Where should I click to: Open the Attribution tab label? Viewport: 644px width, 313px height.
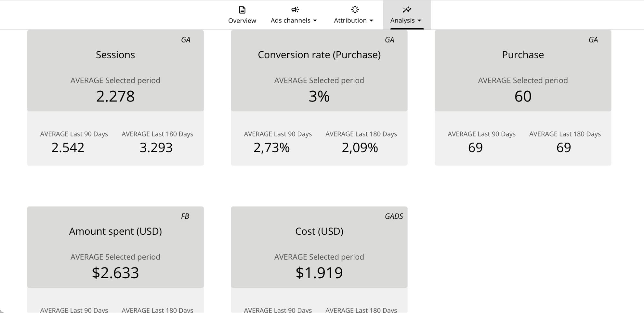coord(350,21)
